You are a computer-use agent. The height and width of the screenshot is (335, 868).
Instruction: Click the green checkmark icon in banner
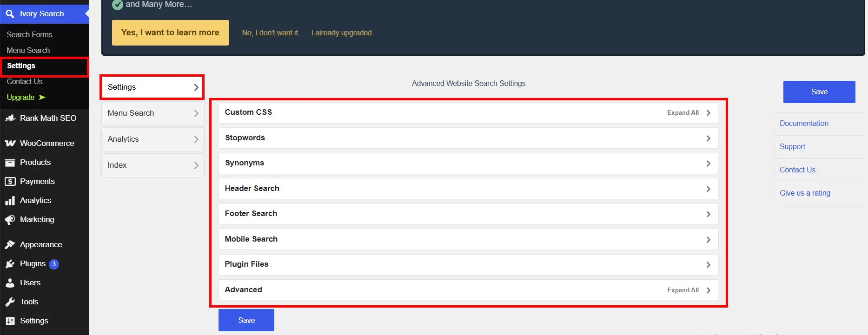tap(118, 5)
